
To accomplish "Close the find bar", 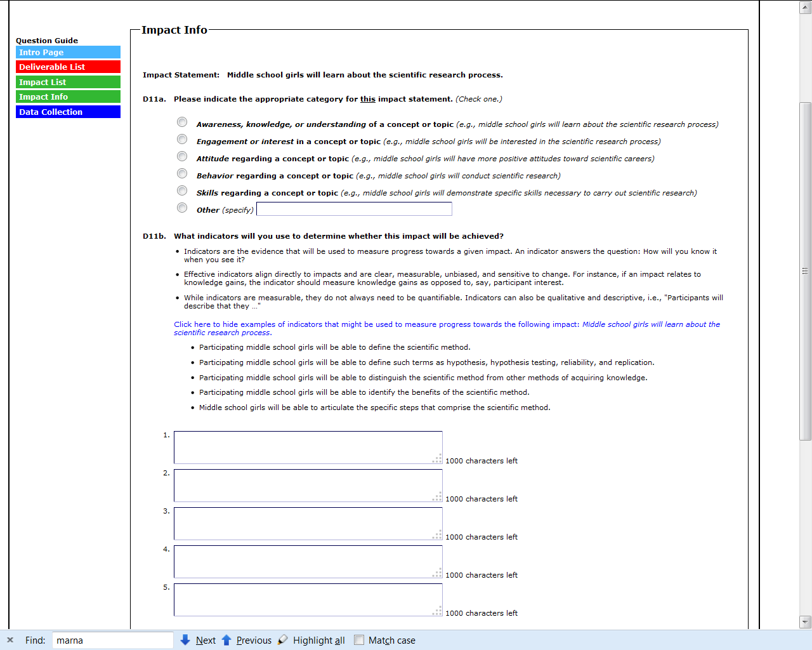I will click(x=10, y=640).
